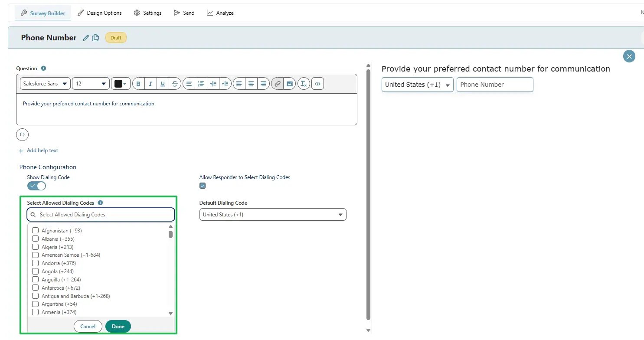Switch to the Survey Builder tab

click(x=43, y=13)
